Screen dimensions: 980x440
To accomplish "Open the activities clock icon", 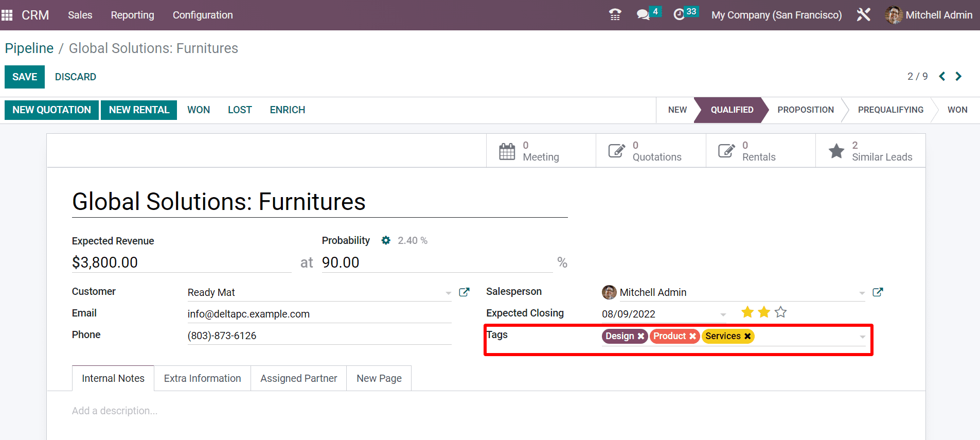I will [x=679, y=15].
